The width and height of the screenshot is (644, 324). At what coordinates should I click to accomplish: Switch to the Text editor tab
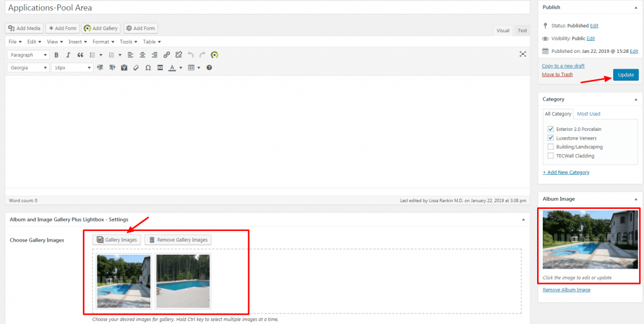[522, 30]
